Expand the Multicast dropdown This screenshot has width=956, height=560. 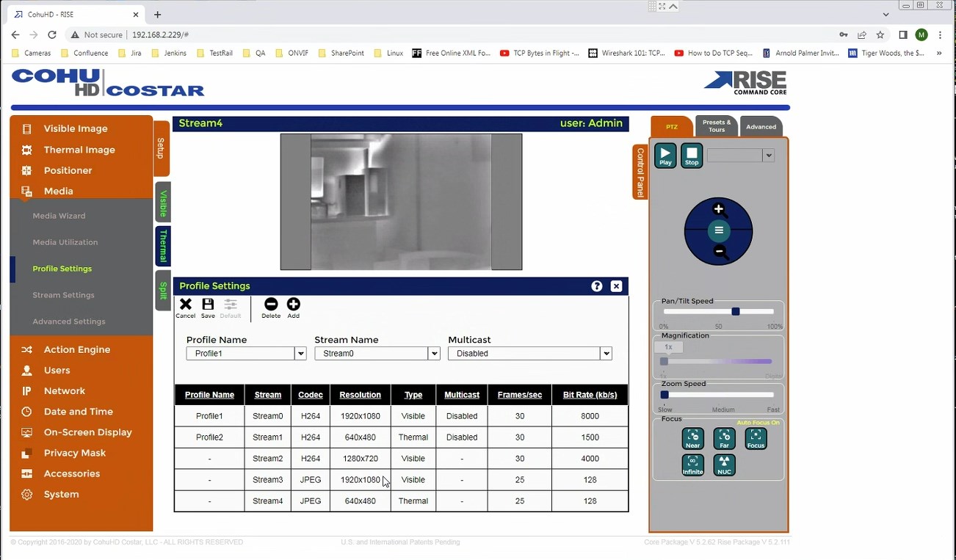click(606, 354)
